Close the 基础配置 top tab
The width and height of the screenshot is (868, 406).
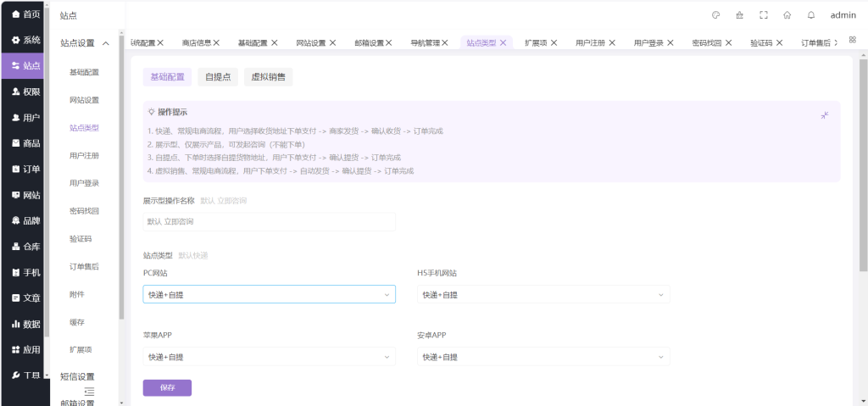[x=274, y=42]
